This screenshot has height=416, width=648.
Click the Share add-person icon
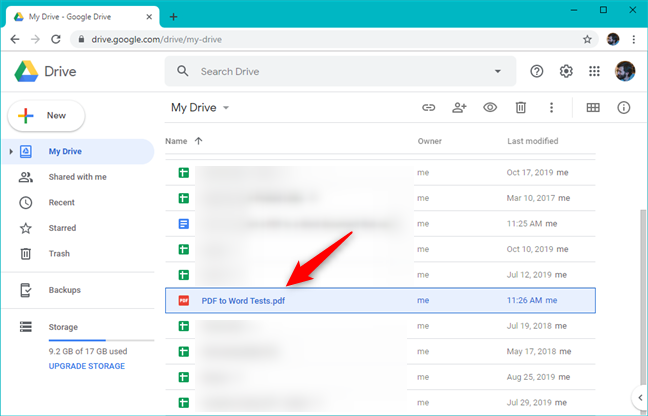pos(459,108)
